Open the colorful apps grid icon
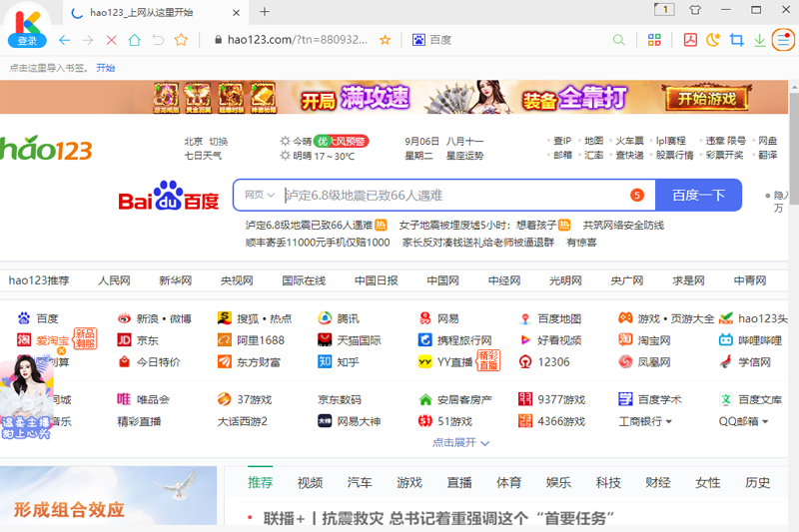 tap(654, 40)
